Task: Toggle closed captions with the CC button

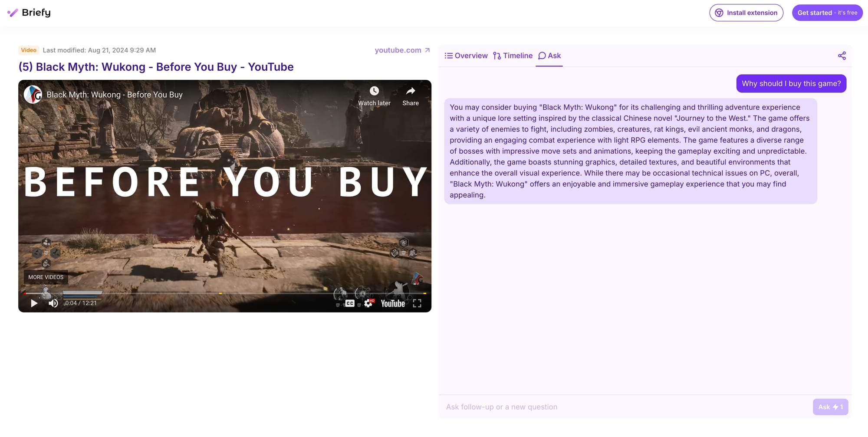Action: 350,303
